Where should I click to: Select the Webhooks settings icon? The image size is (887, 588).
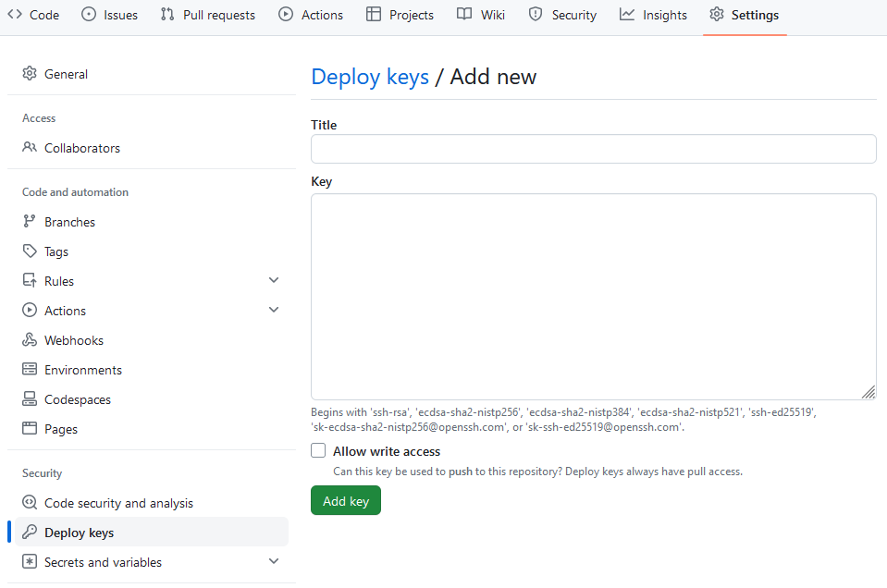[x=29, y=339]
